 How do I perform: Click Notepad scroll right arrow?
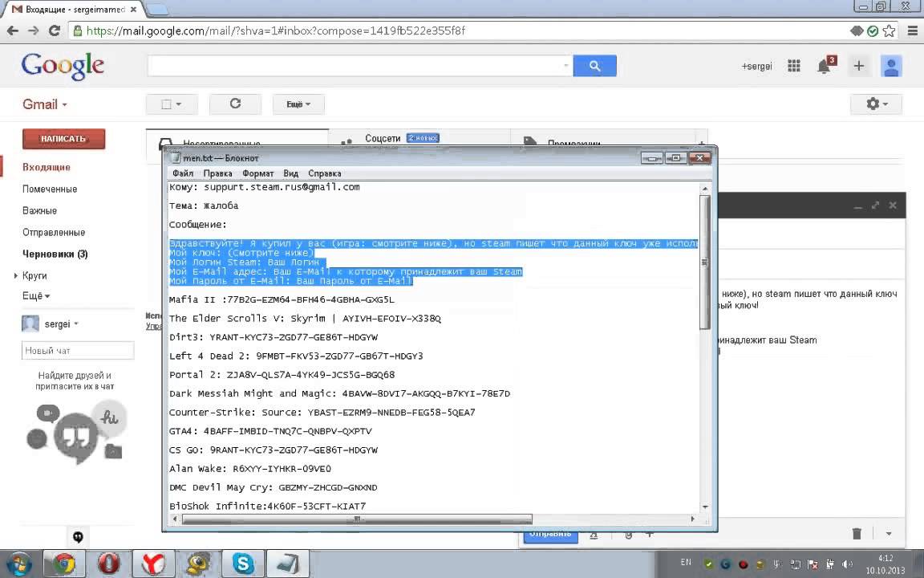[x=692, y=519]
